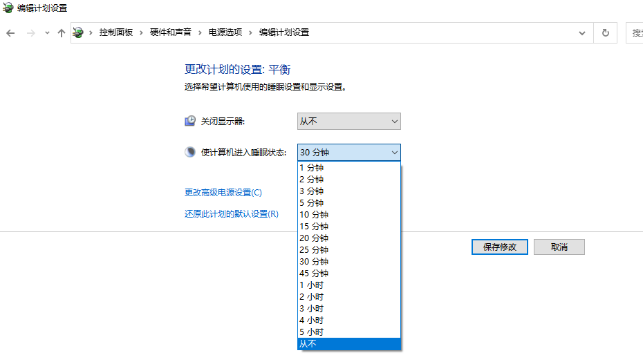Open 更改高级电源设置(C) link
643x364 pixels.
point(223,193)
